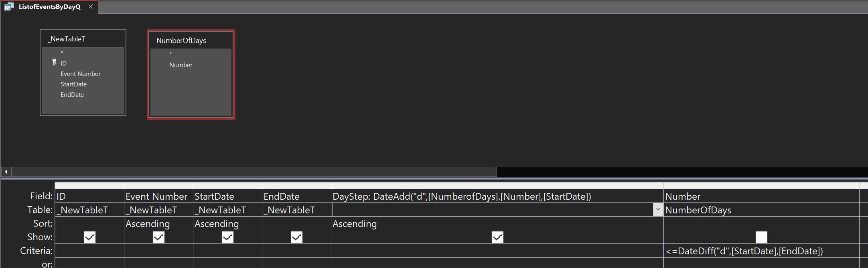Click the query icon on the ListofEventsByDayQ tab
The width and height of the screenshot is (868, 268).
tap(9, 7)
